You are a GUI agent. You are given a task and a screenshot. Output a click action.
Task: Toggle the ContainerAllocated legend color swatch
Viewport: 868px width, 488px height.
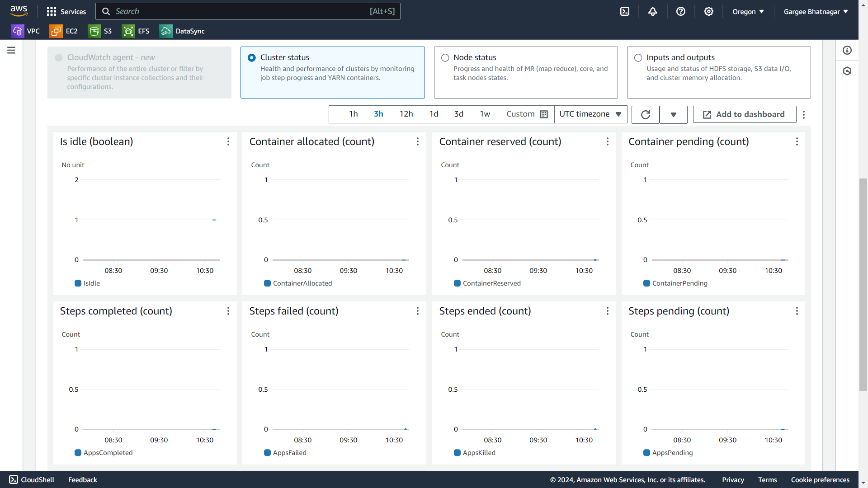268,283
